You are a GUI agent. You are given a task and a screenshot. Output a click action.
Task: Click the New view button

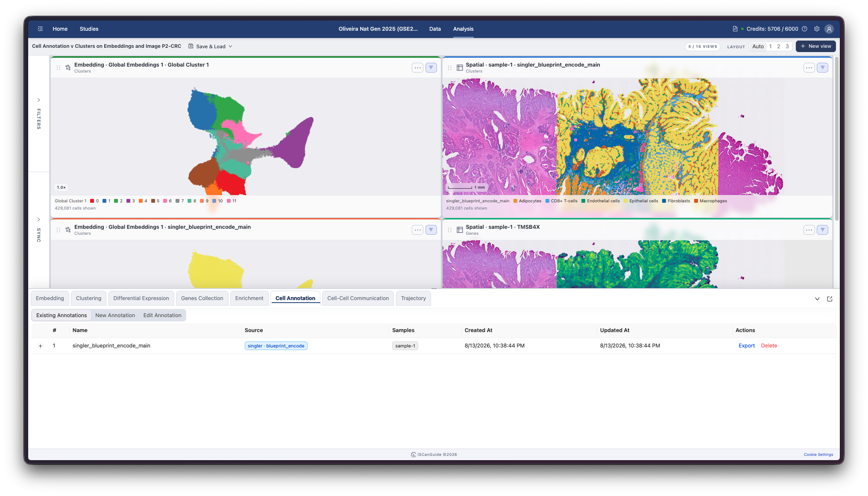coord(815,46)
